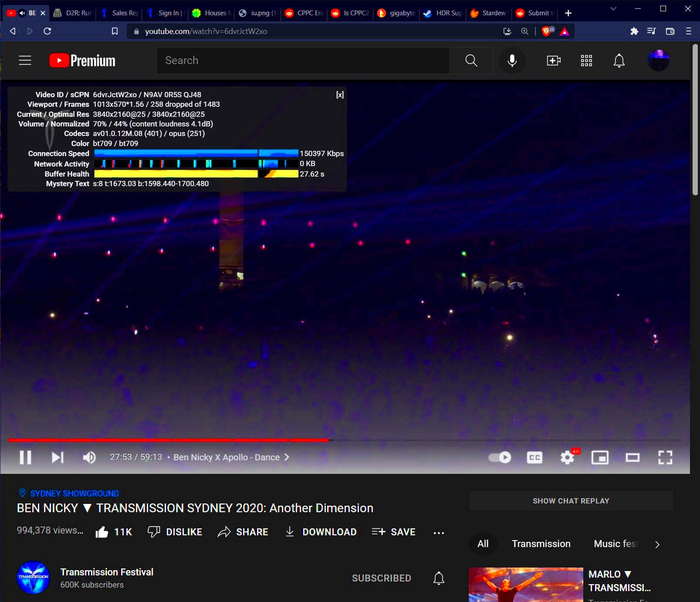This screenshot has width=700, height=602.
Task: Switch to the Stardew tab
Action: point(488,13)
